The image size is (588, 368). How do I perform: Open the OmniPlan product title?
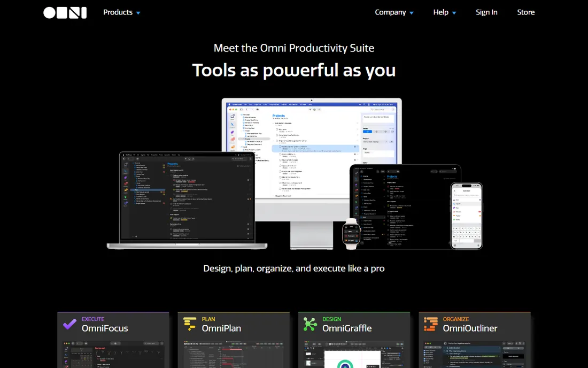tap(221, 328)
